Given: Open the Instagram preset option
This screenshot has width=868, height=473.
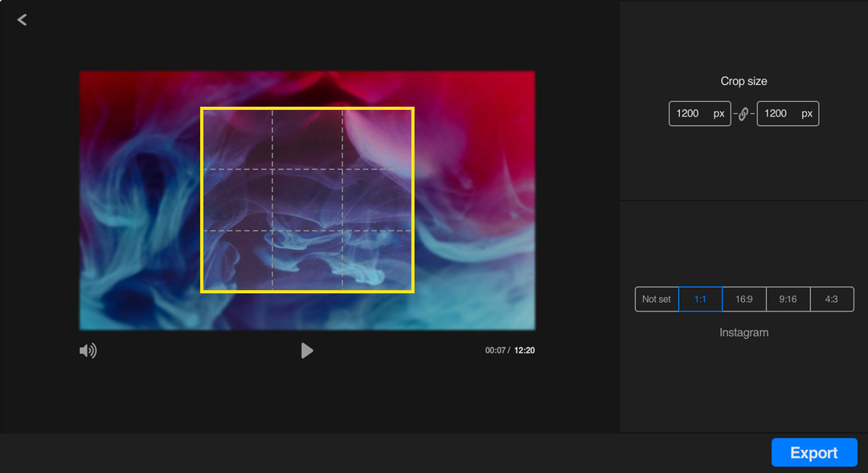Looking at the screenshot, I should pyautogui.click(x=744, y=332).
